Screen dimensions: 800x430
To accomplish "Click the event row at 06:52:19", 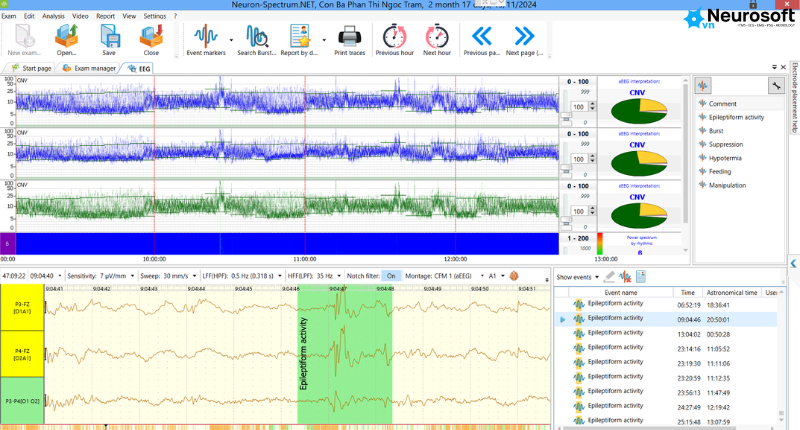I will click(665, 305).
